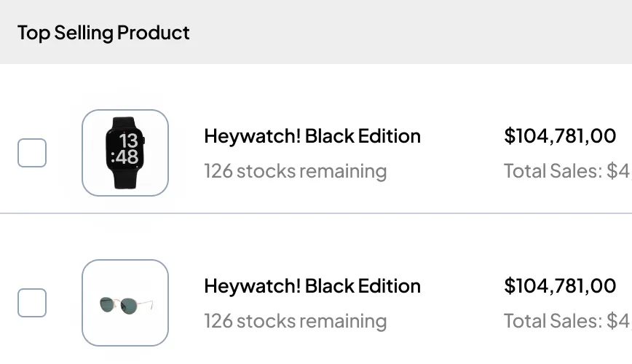Image resolution: width=632 pixels, height=364 pixels.
Task: Click the empty gray header area right of the heading
Action: (x=408, y=33)
